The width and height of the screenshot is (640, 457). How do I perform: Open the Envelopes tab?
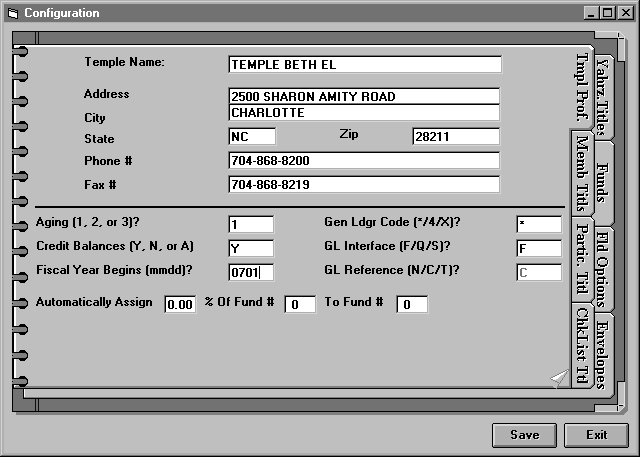(x=602, y=353)
